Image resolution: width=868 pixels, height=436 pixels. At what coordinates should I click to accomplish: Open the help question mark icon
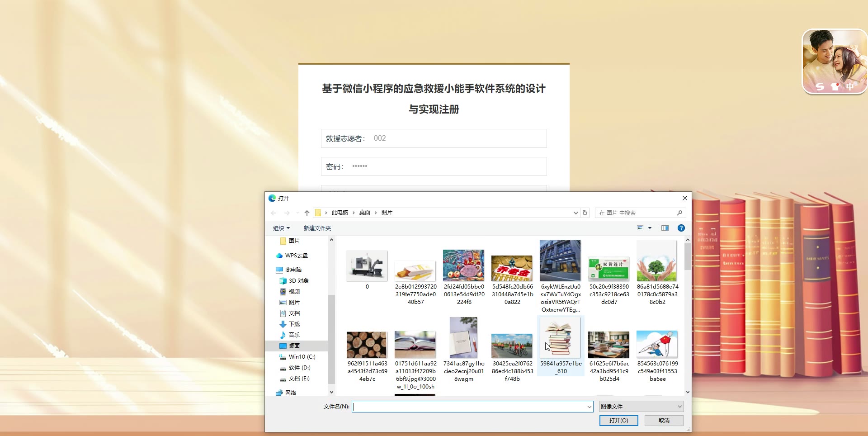point(681,228)
